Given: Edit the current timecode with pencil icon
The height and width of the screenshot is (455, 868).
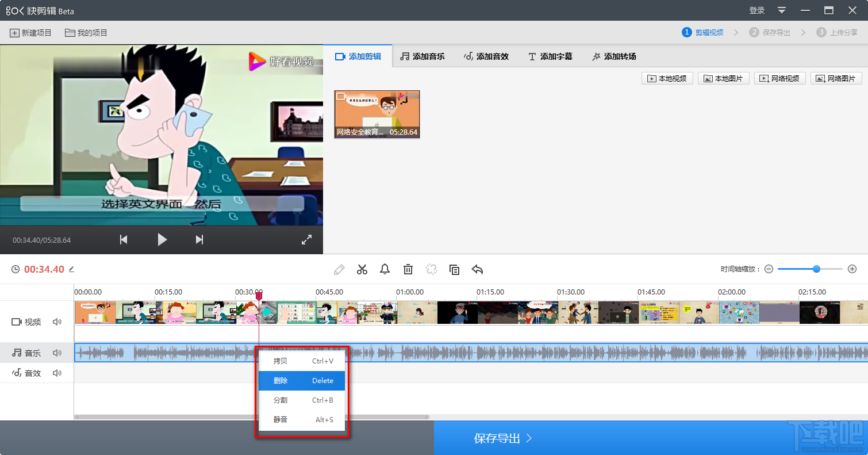Looking at the screenshot, I should (x=72, y=269).
